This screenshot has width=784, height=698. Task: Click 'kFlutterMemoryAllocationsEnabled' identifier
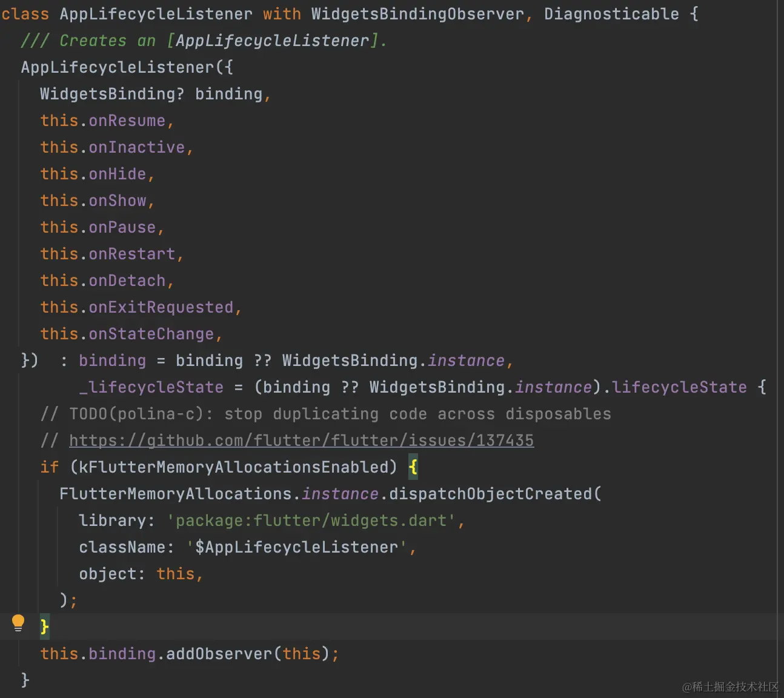tap(233, 467)
